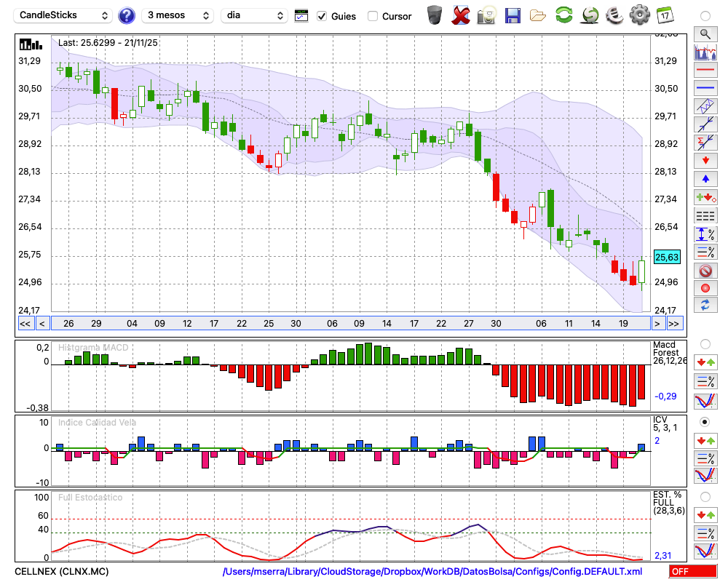This screenshot has width=728, height=582.
Task: Select the zigzag channel drawing tool
Action: (705, 105)
